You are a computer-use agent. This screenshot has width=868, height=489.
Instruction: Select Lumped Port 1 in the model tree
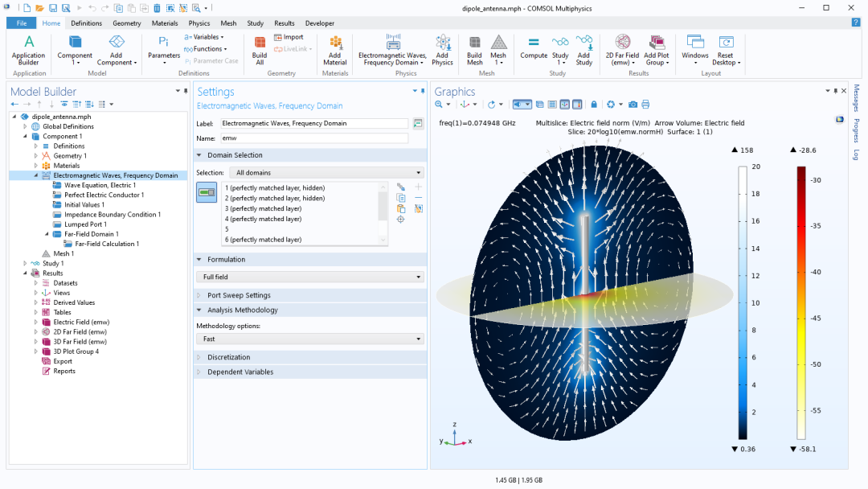click(85, 224)
